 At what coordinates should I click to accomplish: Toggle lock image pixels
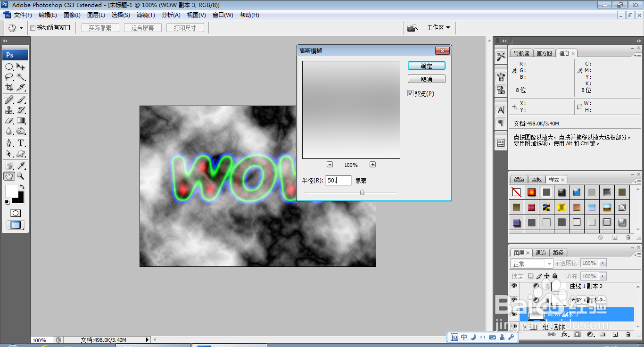pyautogui.click(x=539, y=276)
